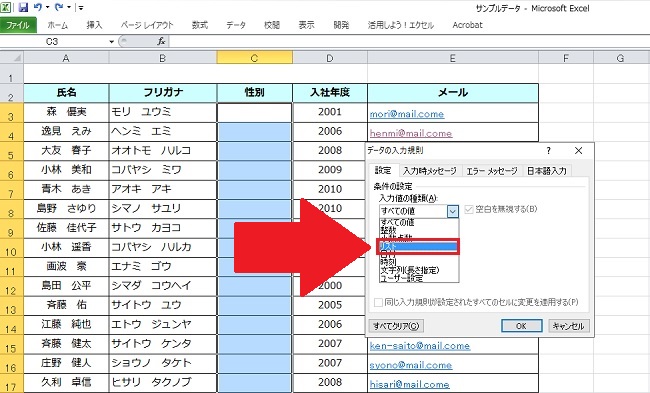Switch to the 表示 ribbon tab

click(x=306, y=25)
